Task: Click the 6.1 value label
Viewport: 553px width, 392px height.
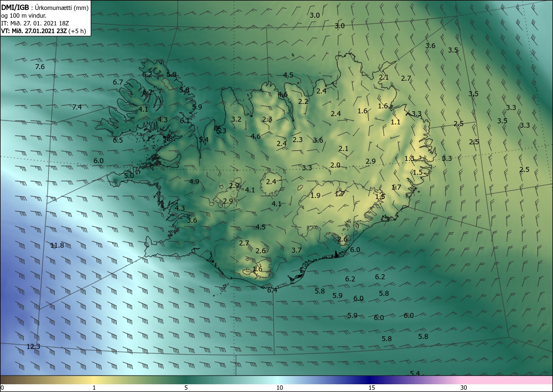Action: tap(185, 121)
